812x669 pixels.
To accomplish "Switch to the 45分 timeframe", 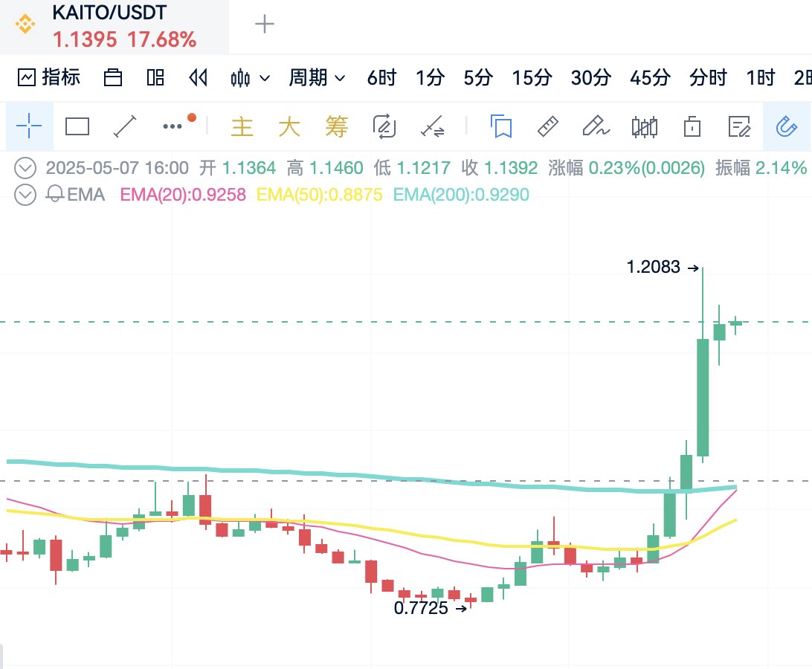I will click(x=650, y=77).
